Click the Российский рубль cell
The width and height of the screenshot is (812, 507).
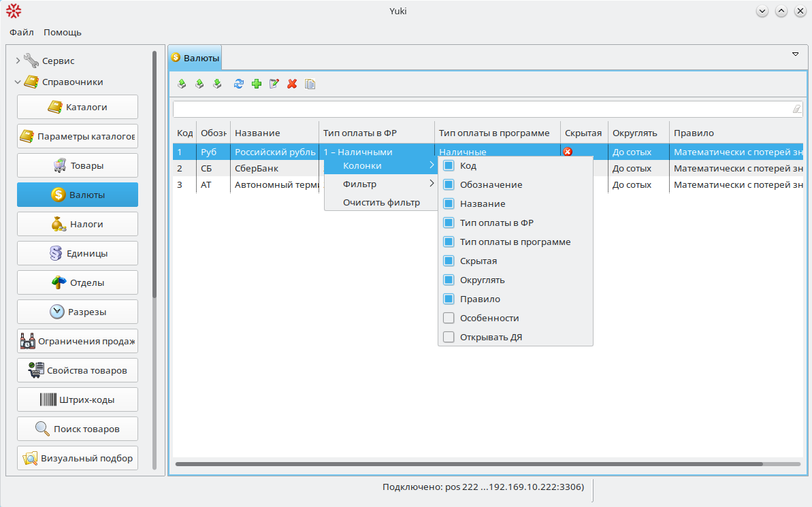click(274, 152)
